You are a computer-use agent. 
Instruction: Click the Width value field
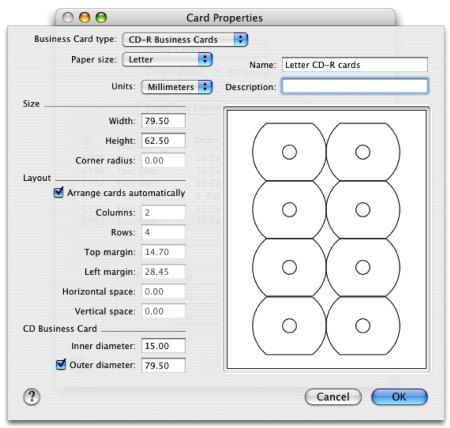[163, 121]
